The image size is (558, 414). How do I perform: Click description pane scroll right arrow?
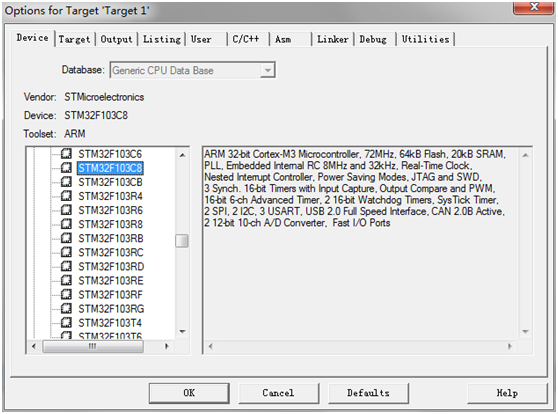pyautogui.click(x=510, y=346)
